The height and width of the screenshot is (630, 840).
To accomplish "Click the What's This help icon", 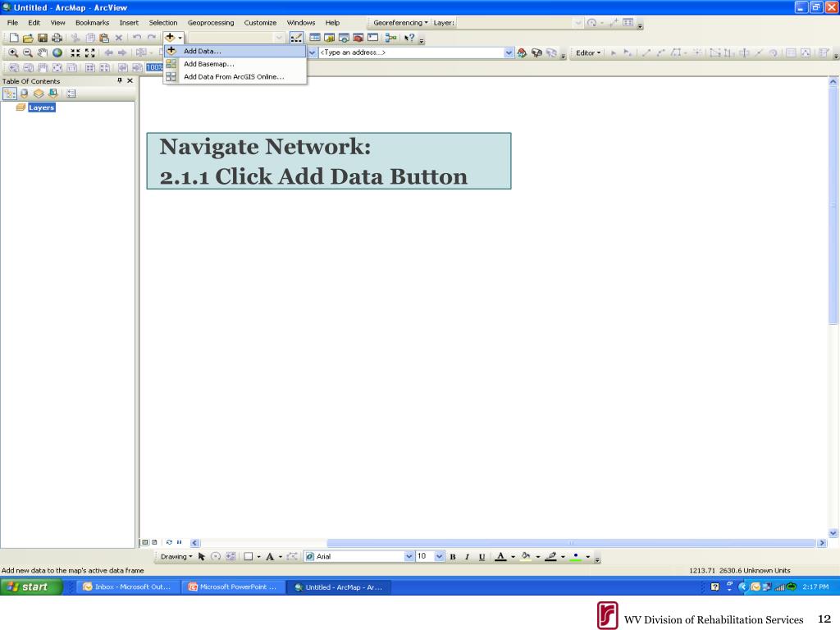I will 409,38.
